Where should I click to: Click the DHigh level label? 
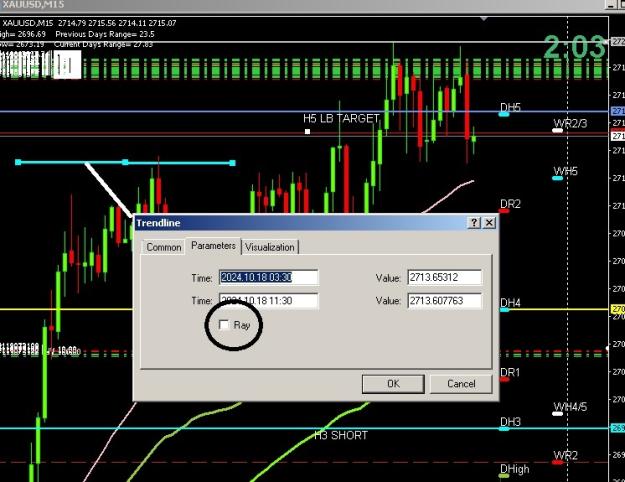[x=515, y=469]
